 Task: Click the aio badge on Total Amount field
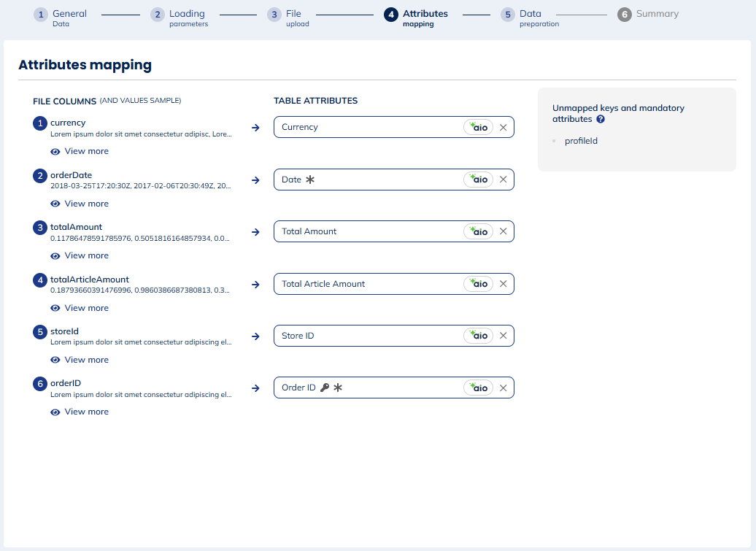pyautogui.click(x=479, y=231)
